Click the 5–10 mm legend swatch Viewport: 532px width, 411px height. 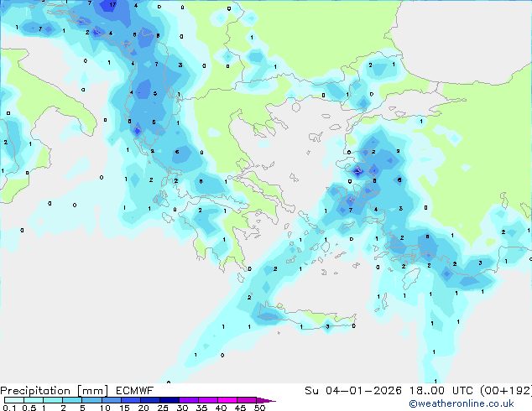point(91,400)
